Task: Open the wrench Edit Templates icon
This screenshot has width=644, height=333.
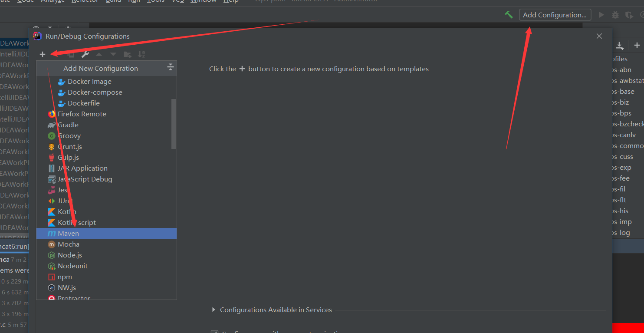Action: pos(85,54)
